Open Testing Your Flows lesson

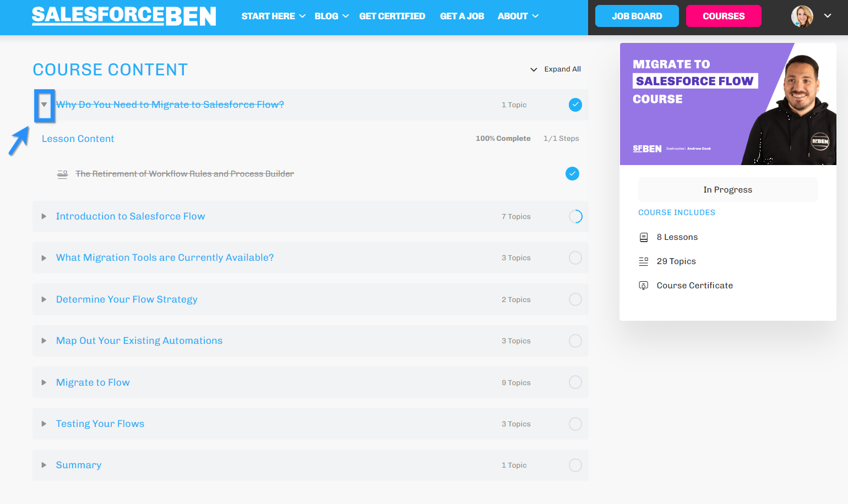100,424
